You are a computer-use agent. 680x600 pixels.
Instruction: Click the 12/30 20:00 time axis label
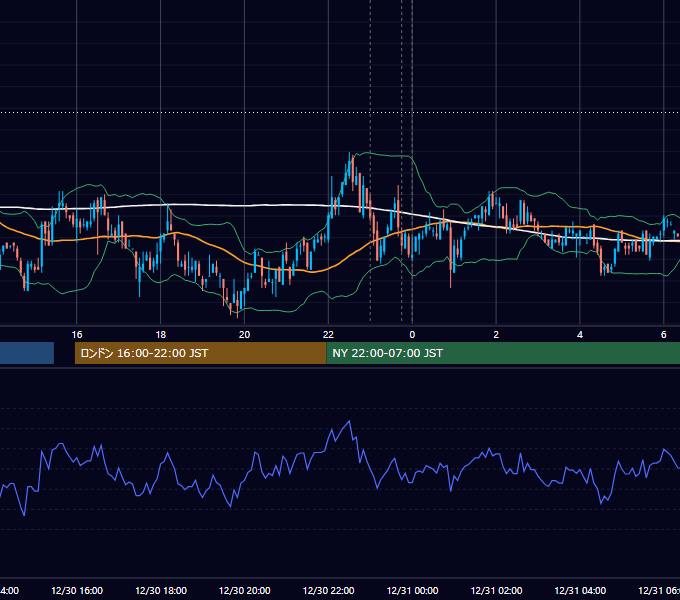click(245, 590)
